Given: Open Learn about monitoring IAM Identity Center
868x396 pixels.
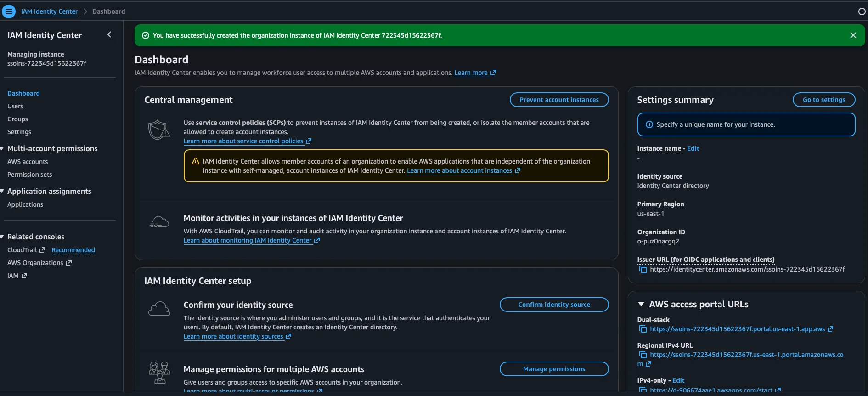Looking at the screenshot, I should click(x=248, y=240).
